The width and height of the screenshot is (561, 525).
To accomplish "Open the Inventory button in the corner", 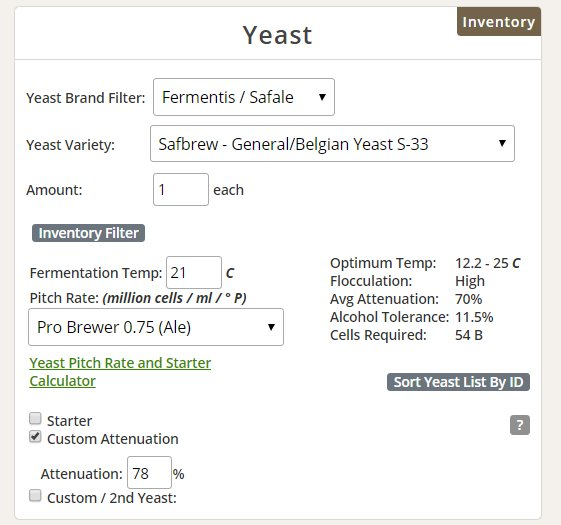I will 499,22.
